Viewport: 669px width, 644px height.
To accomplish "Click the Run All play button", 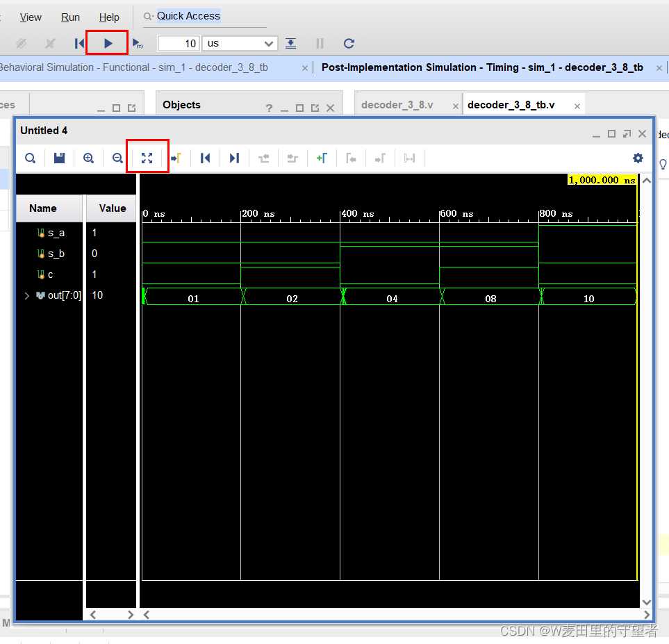I will (108, 43).
